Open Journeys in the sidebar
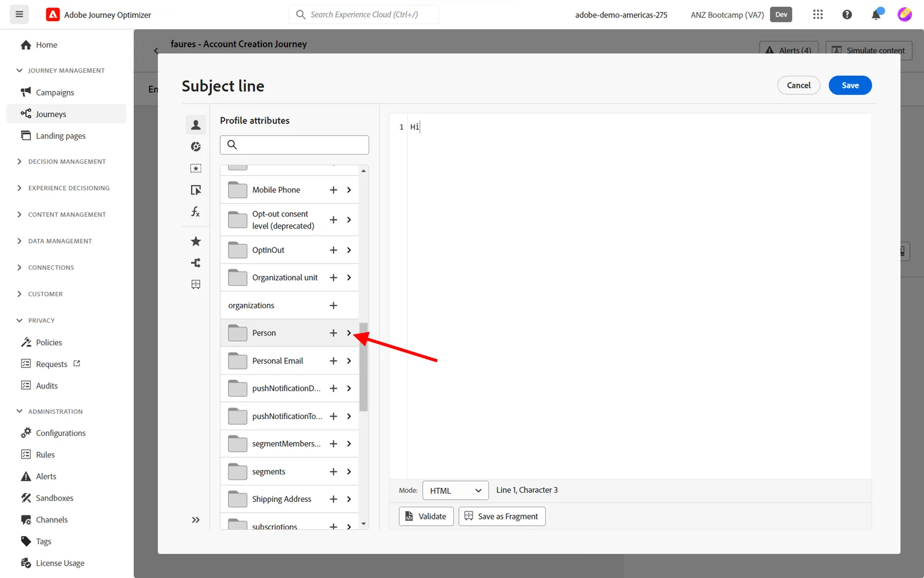 pyautogui.click(x=66, y=114)
